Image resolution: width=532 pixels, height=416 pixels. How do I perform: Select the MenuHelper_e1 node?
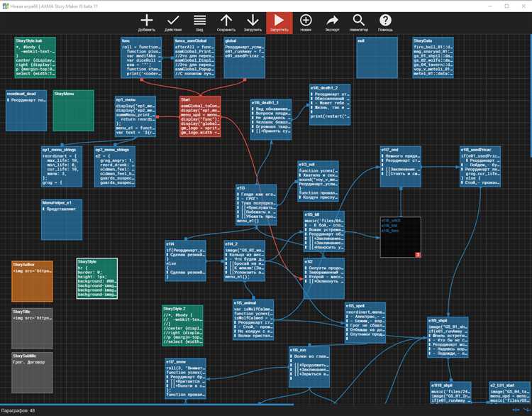coord(62,220)
